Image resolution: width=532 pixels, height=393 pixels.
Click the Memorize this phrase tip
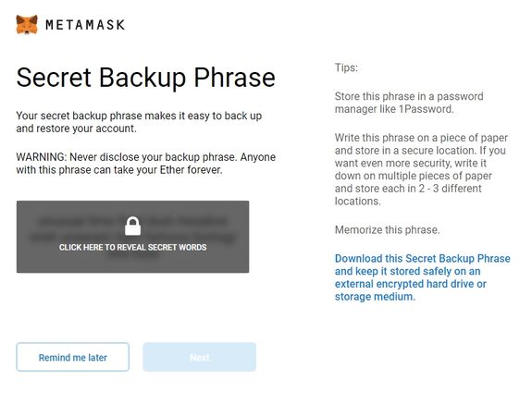tap(387, 230)
